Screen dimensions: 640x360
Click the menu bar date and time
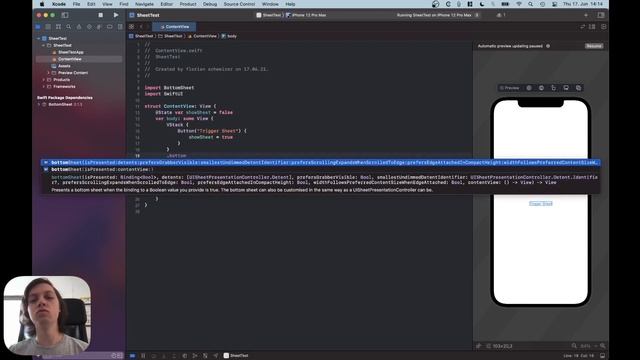coord(583,4)
